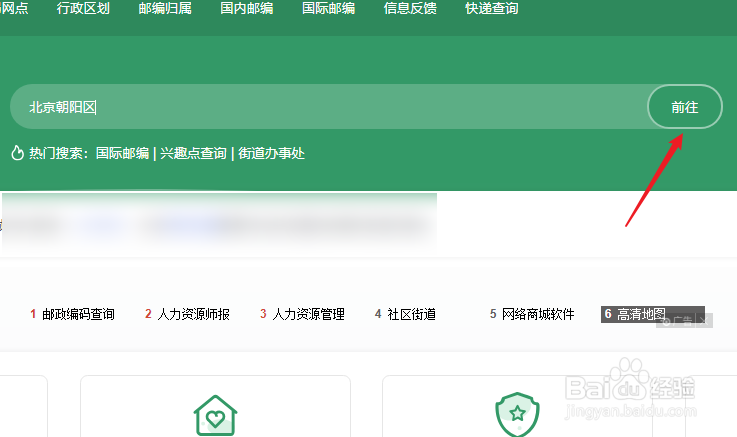The width and height of the screenshot is (737, 437).
Task: Click the 广告 info label
Action: coord(677,321)
